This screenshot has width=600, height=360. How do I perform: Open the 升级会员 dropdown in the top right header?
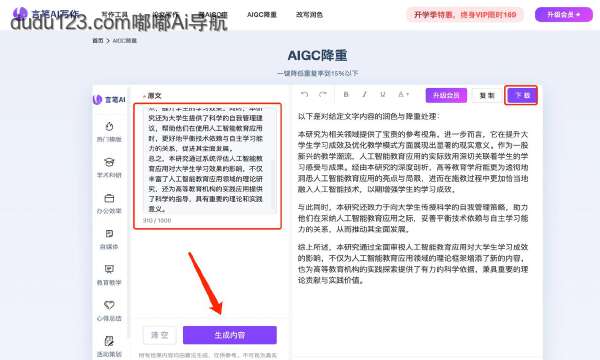point(564,15)
